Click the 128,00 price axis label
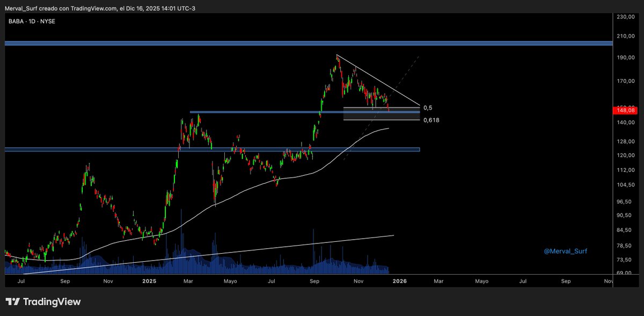This screenshot has width=644, height=316. click(625, 142)
